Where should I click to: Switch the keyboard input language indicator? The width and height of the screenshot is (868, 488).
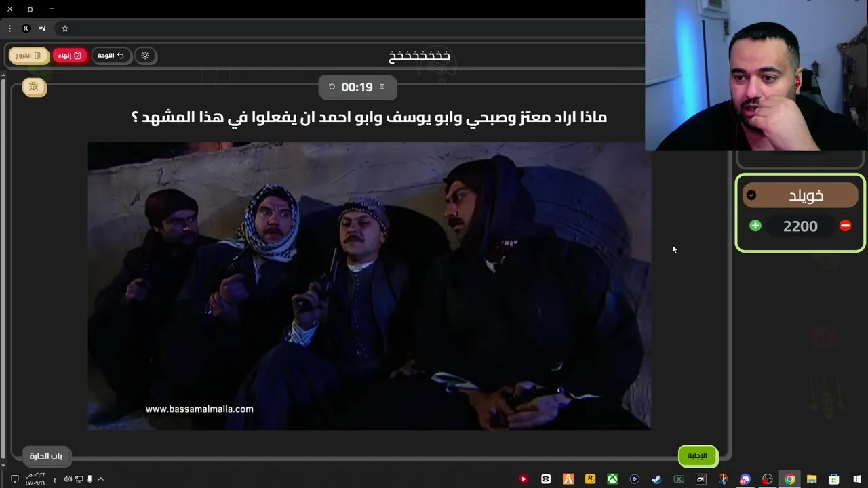(55, 479)
